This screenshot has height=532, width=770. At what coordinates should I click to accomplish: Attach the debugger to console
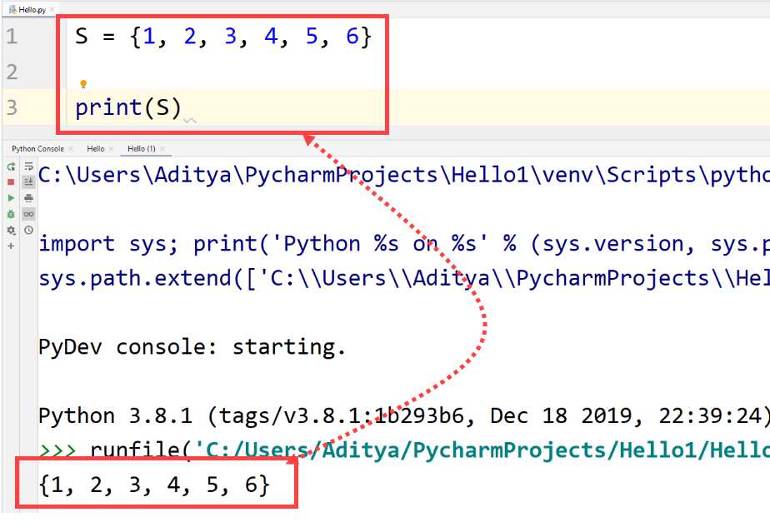tap(11, 214)
